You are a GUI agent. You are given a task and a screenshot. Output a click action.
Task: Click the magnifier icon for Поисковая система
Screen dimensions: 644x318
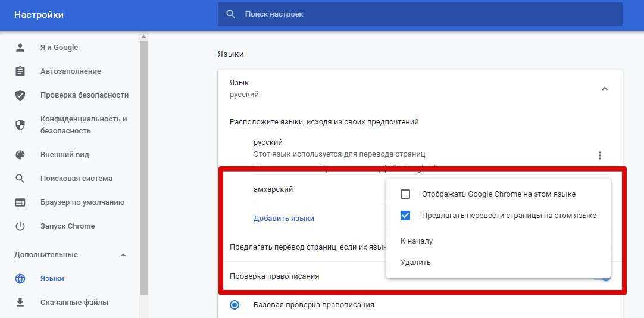click(20, 179)
